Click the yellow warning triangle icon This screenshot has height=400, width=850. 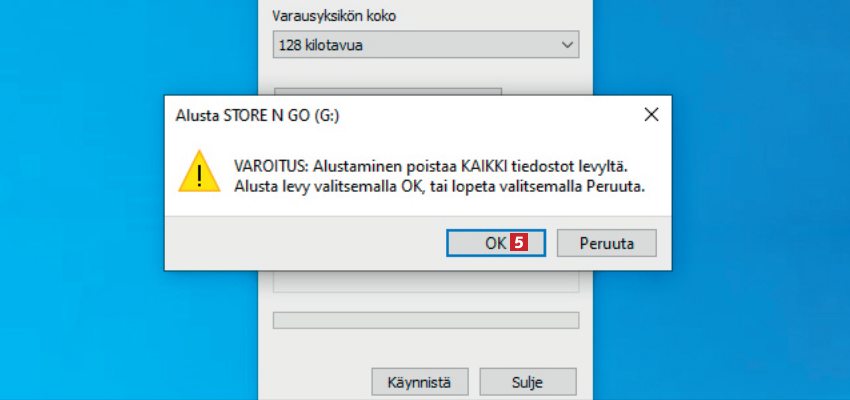pos(199,172)
